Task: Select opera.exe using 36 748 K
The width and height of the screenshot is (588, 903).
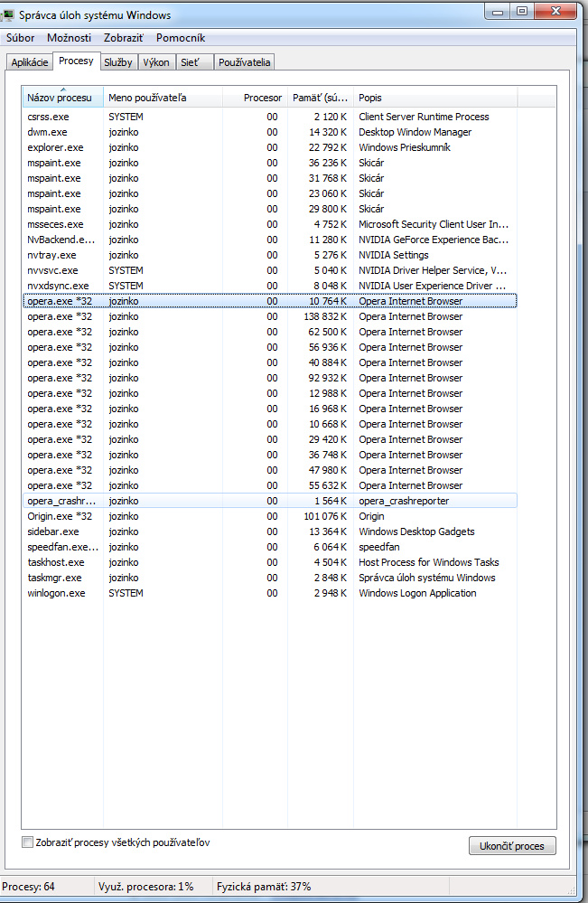Action: click(x=270, y=455)
